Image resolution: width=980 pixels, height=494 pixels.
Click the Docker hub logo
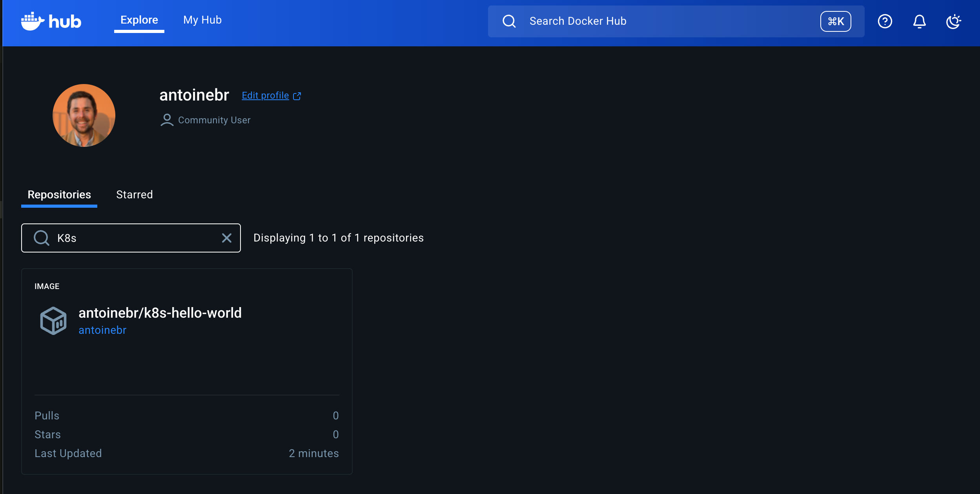(51, 21)
